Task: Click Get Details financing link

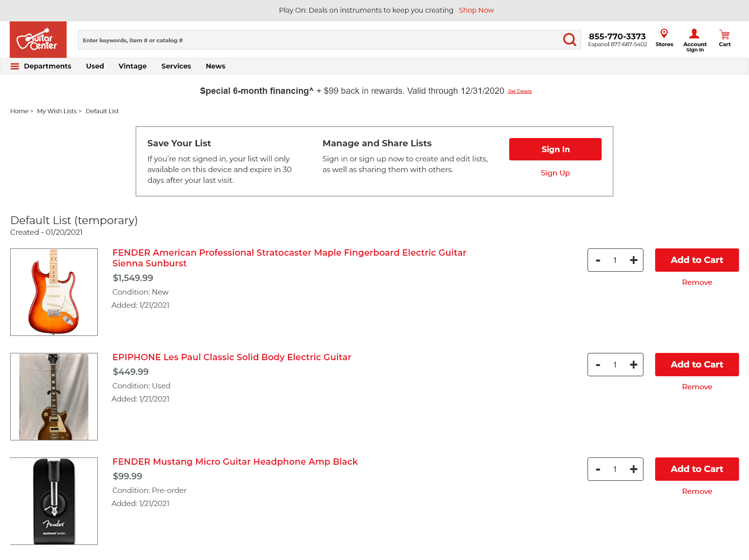Action: tap(519, 91)
